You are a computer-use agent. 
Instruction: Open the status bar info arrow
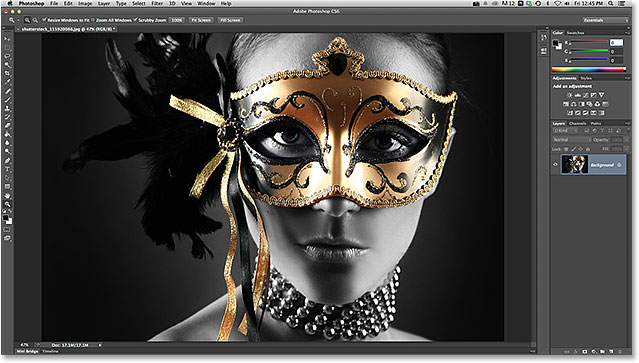(100, 345)
